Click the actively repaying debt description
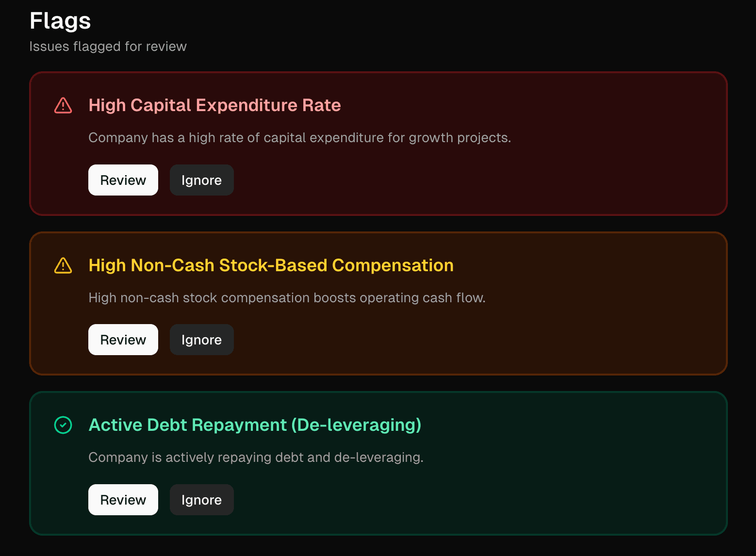756x556 pixels. (256, 458)
